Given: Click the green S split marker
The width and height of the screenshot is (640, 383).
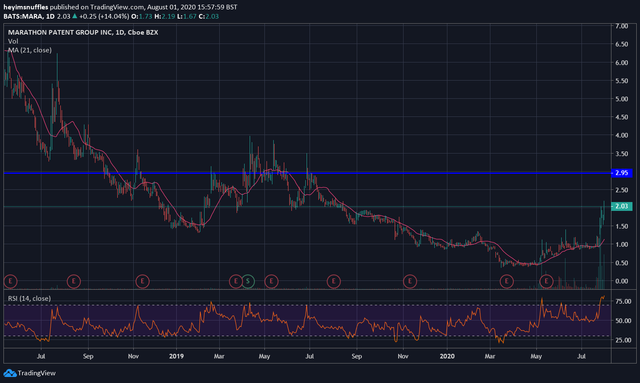Looking at the screenshot, I should [x=247, y=281].
